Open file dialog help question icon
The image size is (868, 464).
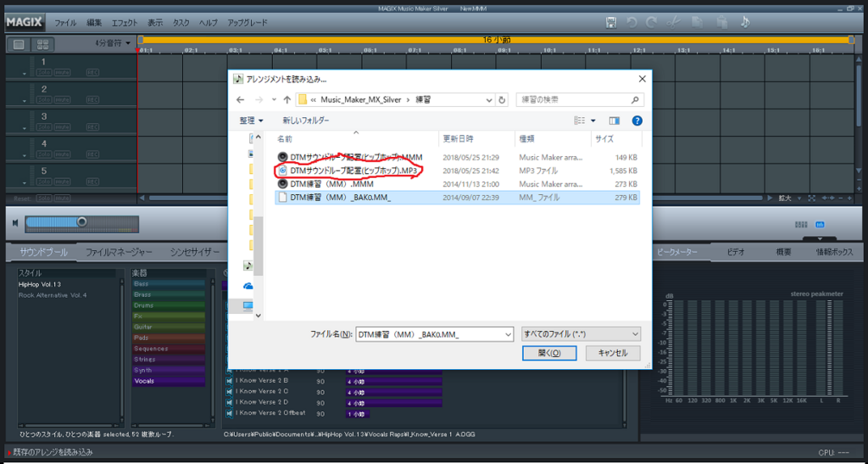point(637,120)
